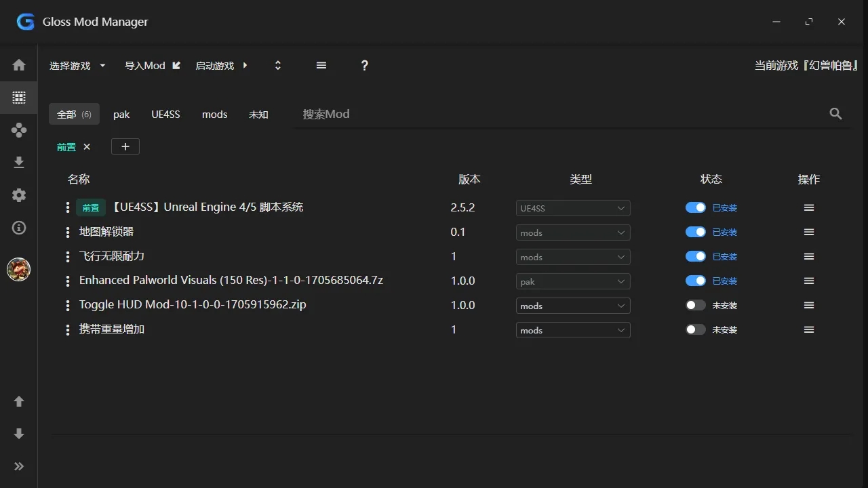Open the games controller page in sidebar
The image size is (868, 488).
point(19,130)
